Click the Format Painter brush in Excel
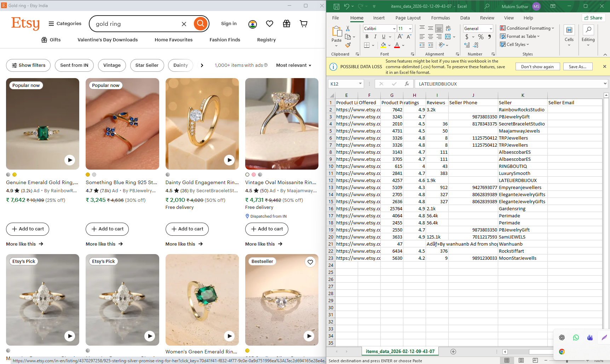The width and height of the screenshot is (610, 364). tap(348, 45)
